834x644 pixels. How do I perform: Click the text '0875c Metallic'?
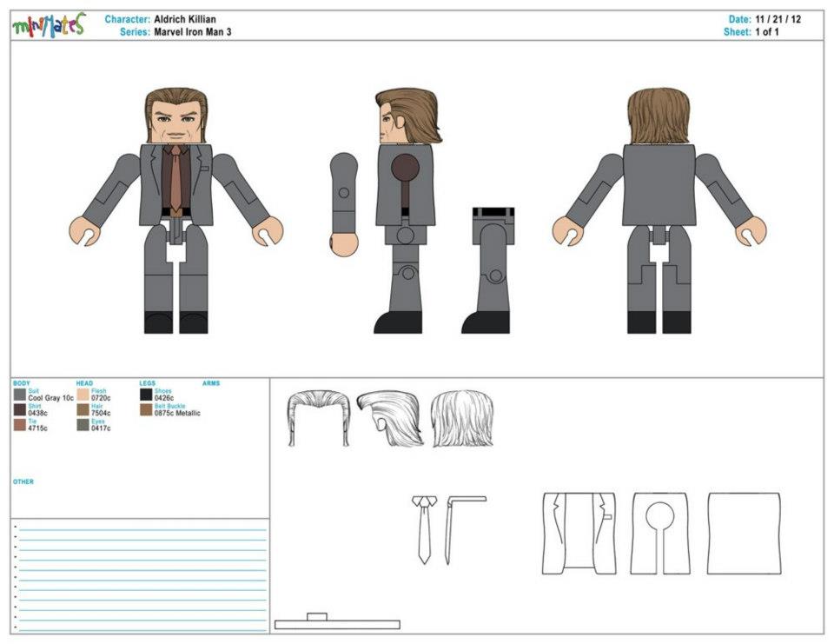(177, 413)
